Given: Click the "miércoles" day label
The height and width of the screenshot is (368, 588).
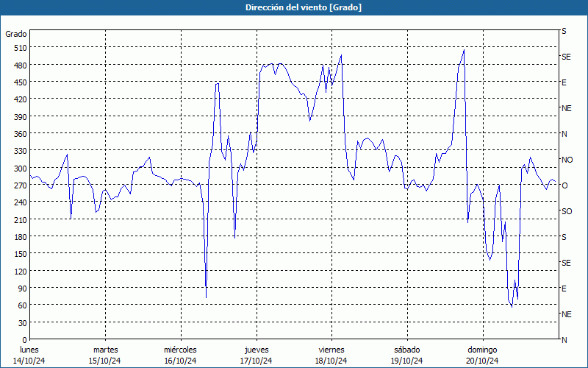Looking at the screenshot, I should tap(180, 350).
